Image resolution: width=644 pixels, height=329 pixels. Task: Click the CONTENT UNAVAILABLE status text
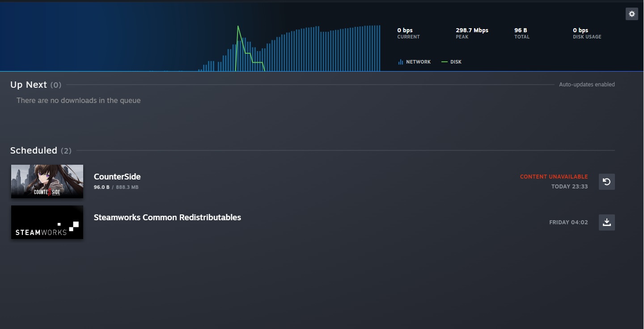click(554, 177)
